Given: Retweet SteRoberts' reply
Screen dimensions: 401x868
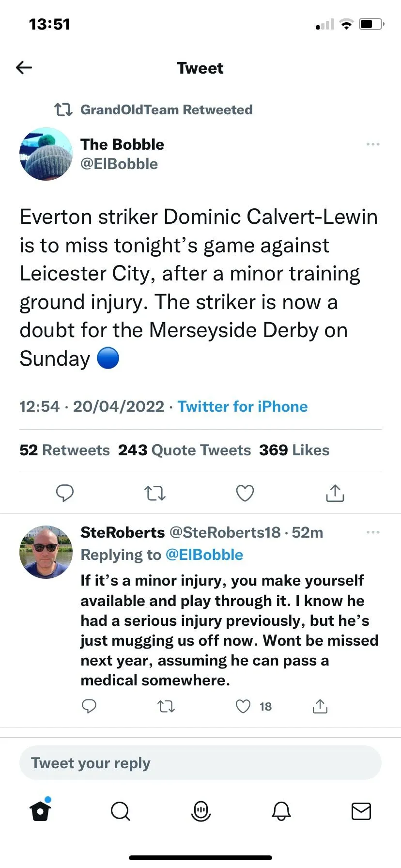Looking at the screenshot, I should [166, 707].
